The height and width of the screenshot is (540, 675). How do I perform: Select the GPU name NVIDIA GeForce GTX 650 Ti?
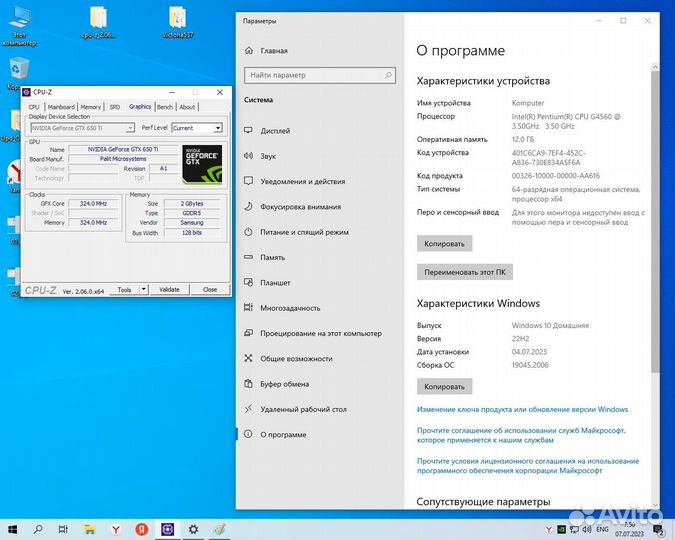click(x=123, y=149)
